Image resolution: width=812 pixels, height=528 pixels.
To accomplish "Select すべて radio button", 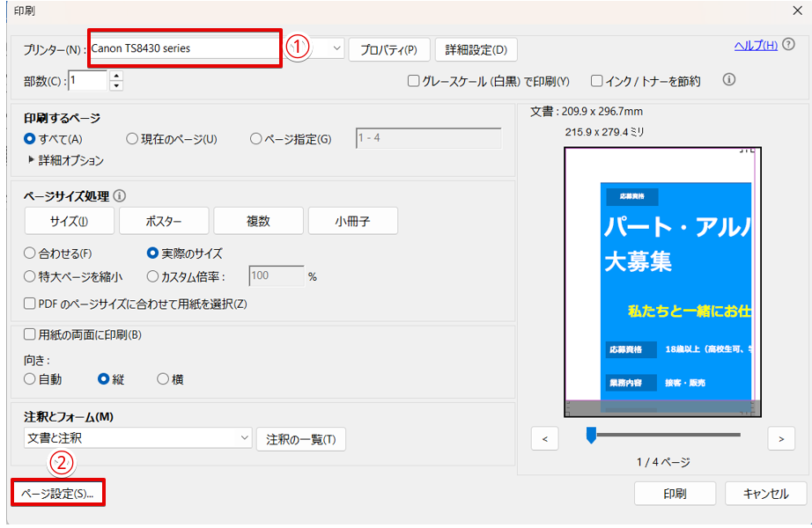I will point(30,139).
